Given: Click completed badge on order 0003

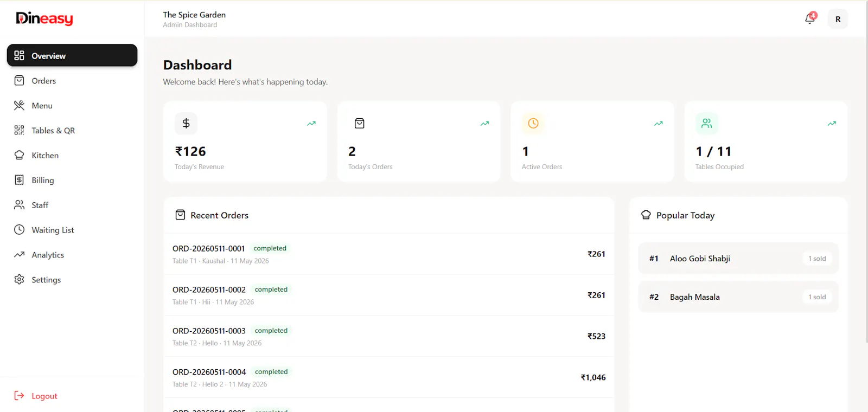Looking at the screenshot, I should pos(271,331).
